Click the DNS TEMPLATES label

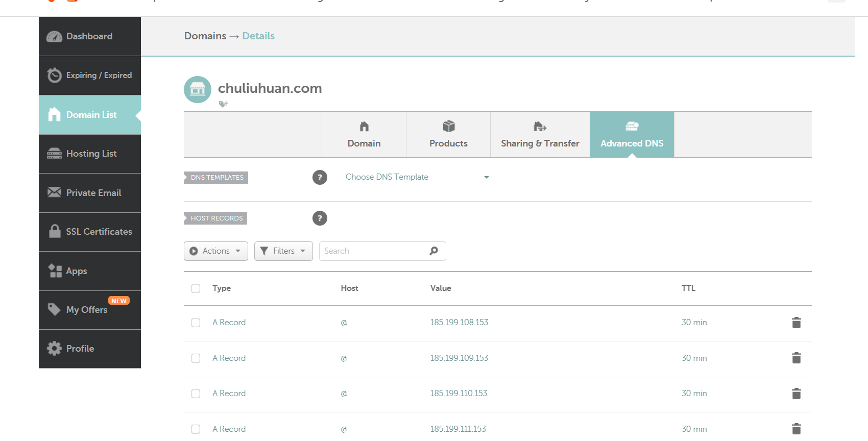coord(216,178)
